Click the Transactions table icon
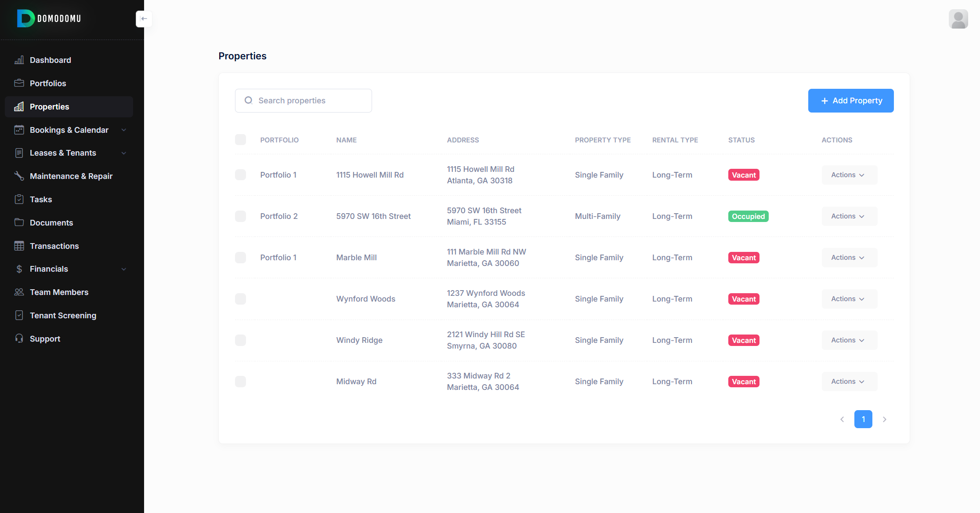 tap(19, 246)
